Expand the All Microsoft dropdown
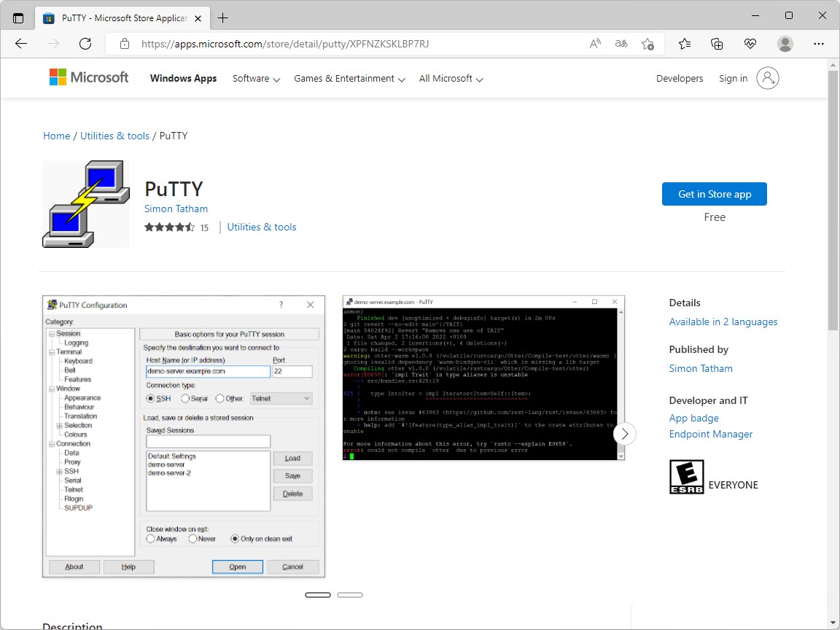This screenshot has width=840, height=630. coord(450,78)
